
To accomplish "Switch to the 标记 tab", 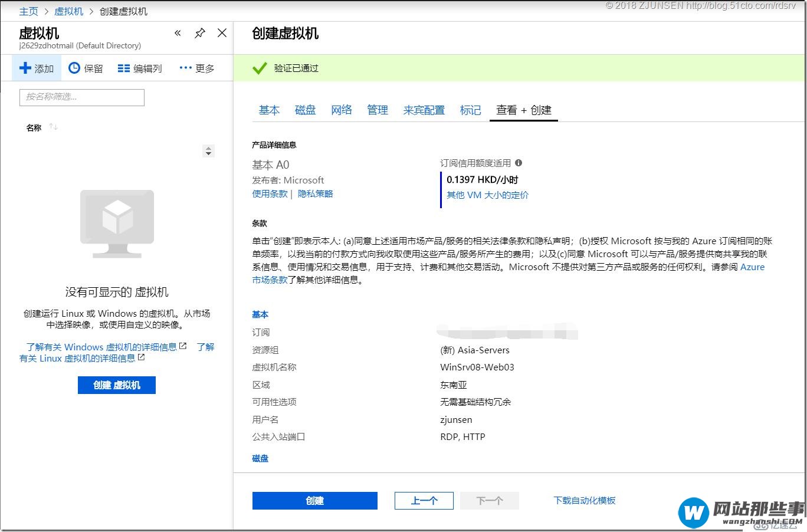I will click(x=471, y=110).
